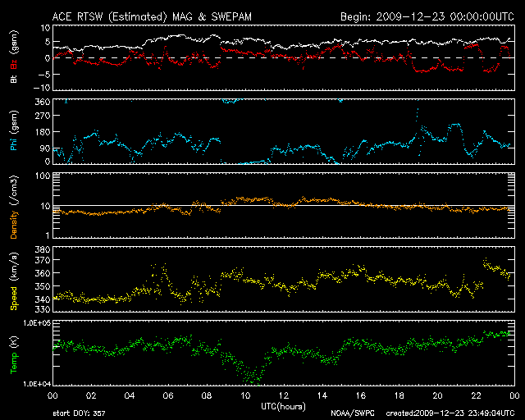The image size is (525, 420).
Task: Click the "380" tick on the Speed axis
Action: (43, 249)
